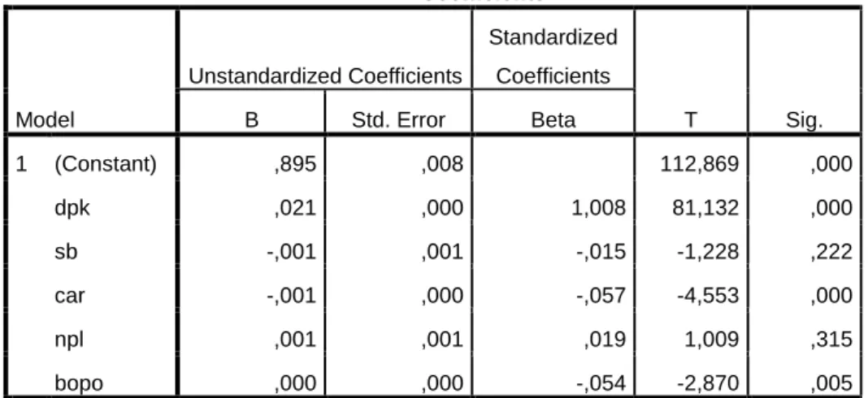Select the Beta column header
The height and width of the screenshot is (398, 868).
(x=553, y=119)
